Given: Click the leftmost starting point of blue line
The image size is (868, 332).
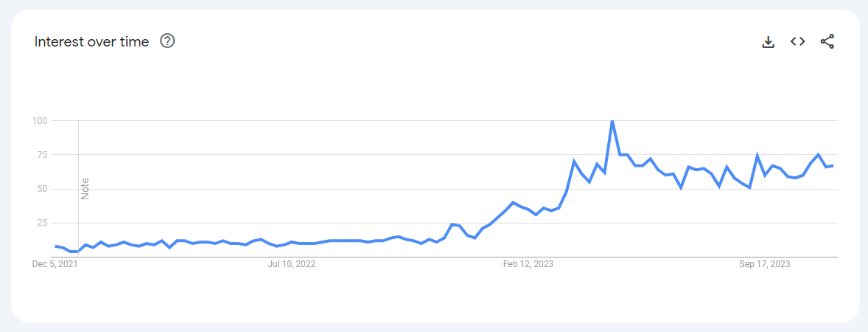Looking at the screenshot, I should 55,246.
